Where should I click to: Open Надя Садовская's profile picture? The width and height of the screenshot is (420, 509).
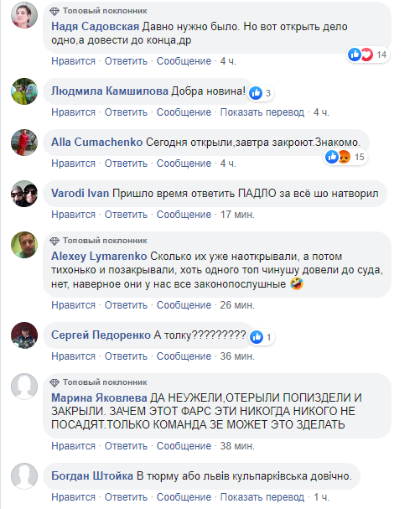coord(24,15)
